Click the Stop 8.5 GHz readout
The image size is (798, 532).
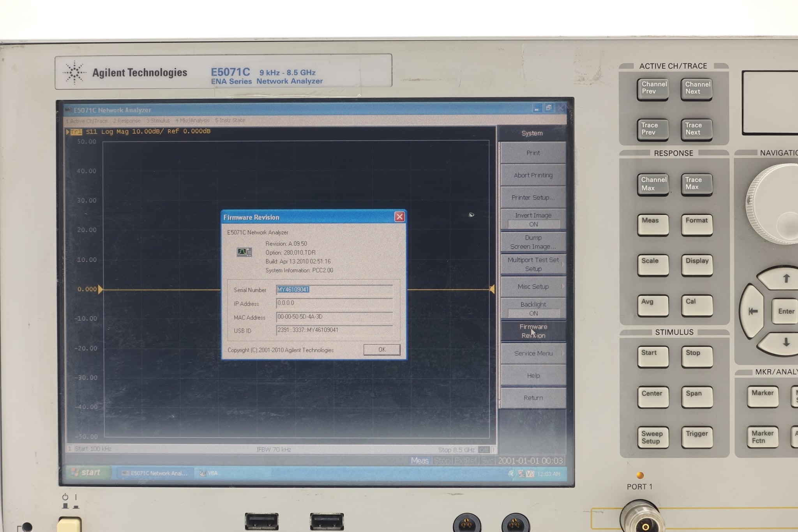pyautogui.click(x=456, y=450)
